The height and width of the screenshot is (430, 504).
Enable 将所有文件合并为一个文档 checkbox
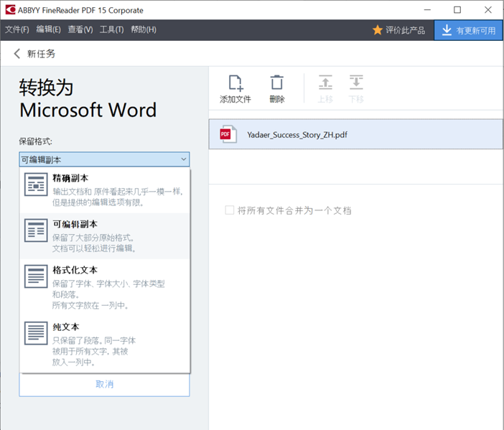click(230, 210)
